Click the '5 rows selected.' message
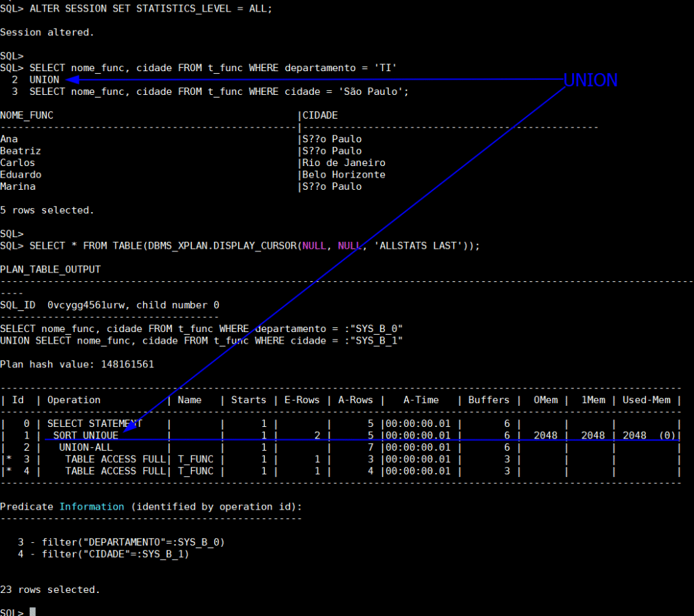This screenshot has width=694, height=616. pos(47,210)
